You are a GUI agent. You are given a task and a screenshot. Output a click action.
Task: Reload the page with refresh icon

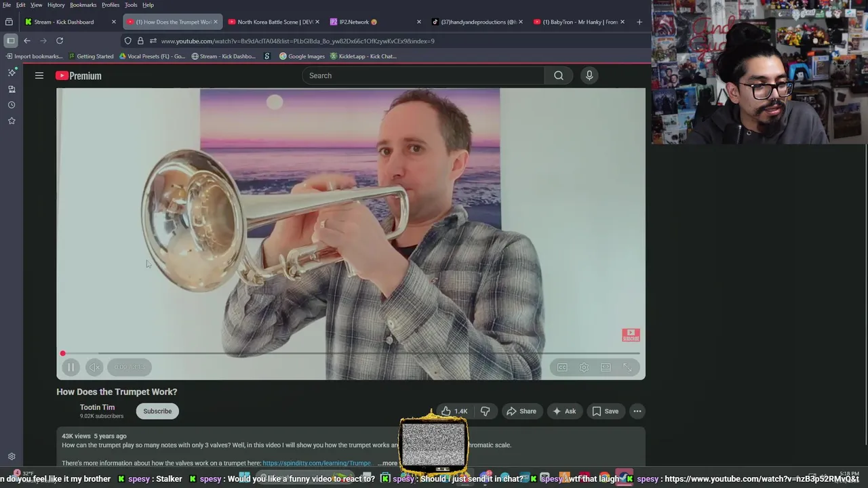coord(60,41)
